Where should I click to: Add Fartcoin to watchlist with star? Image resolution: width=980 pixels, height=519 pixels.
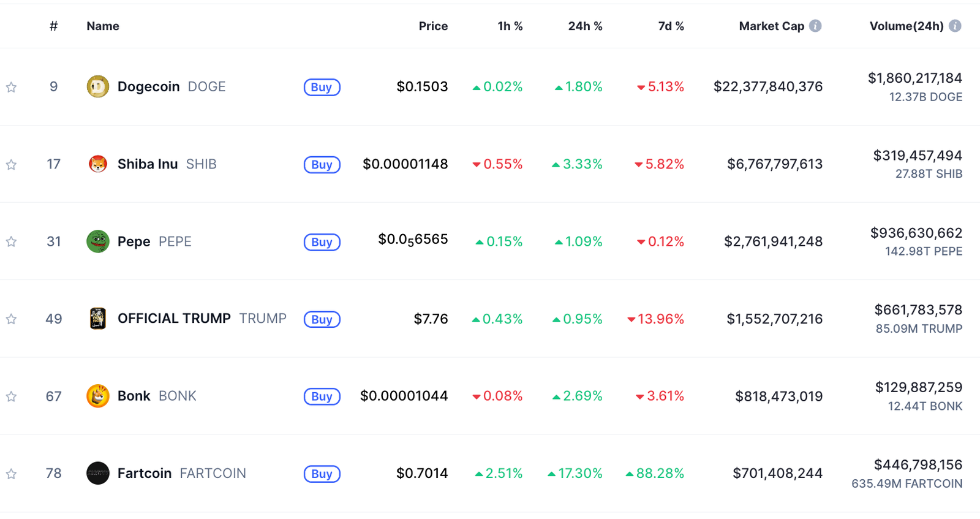[11, 474]
